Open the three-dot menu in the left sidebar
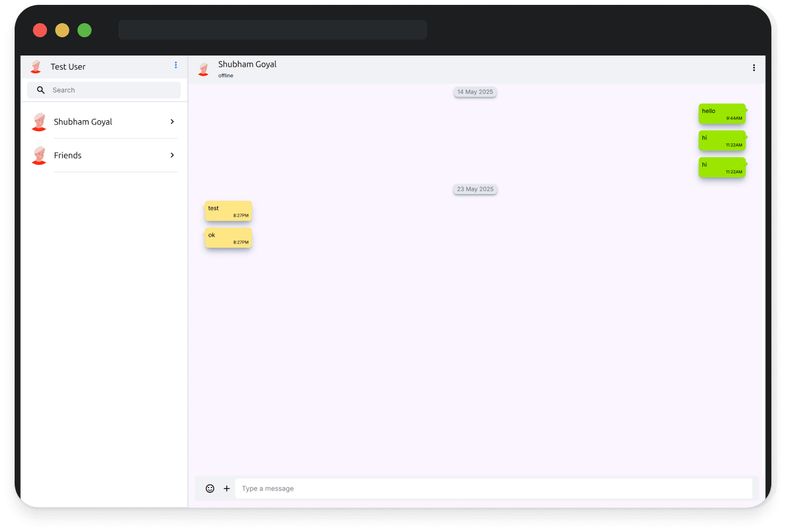786x532 pixels. [176, 65]
